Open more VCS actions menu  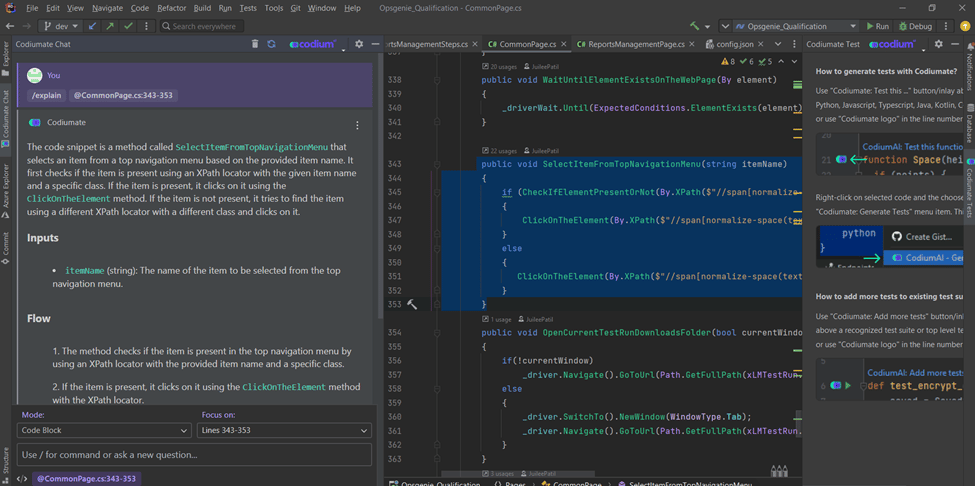click(x=146, y=26)
